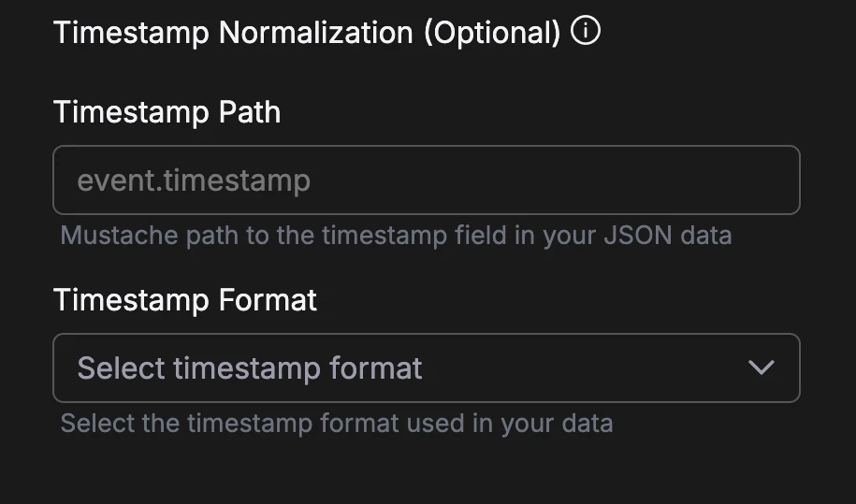Open the Timestamp Format dropdown

coord(426,367)
